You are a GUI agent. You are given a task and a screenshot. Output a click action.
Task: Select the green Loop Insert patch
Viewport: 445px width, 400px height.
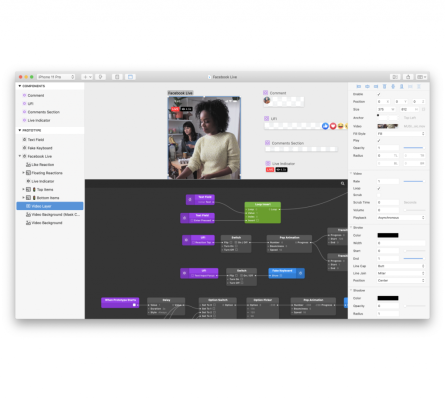click(x=263, y=212)
